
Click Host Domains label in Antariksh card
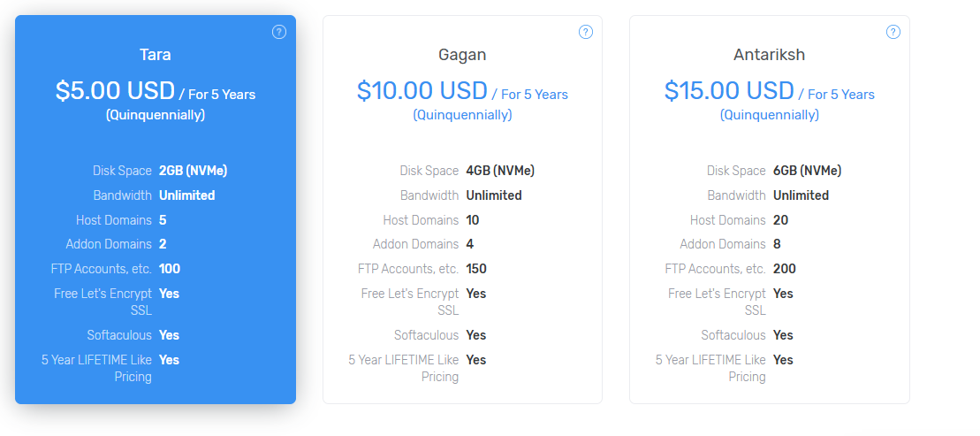[x=727, y=220]
